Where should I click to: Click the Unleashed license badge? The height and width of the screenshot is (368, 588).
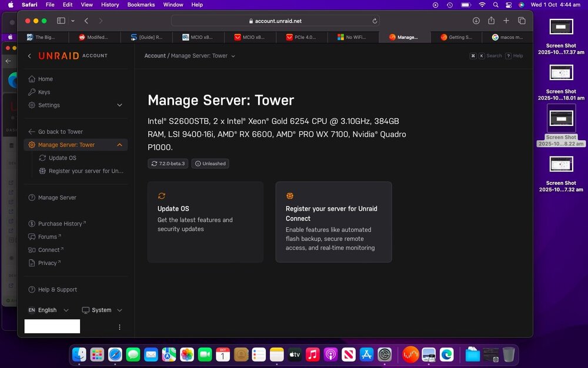click(211, 164)
